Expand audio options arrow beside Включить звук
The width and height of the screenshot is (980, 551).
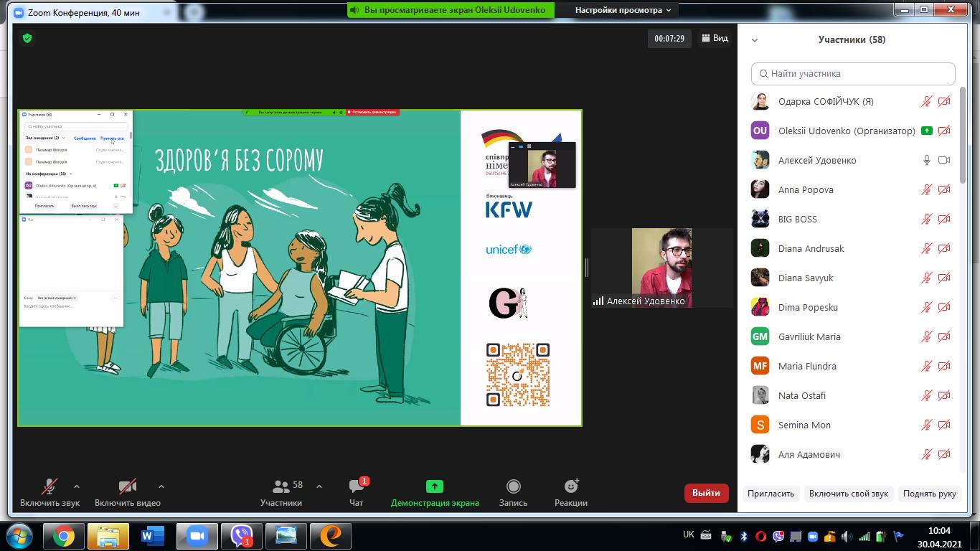(x=77, y=486)
